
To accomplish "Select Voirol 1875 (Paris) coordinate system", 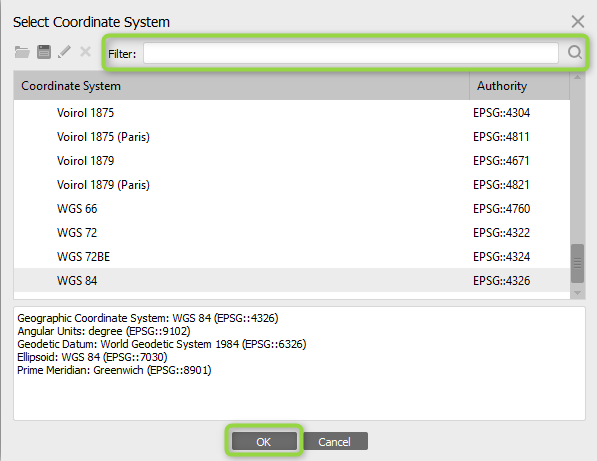I will [x=292, y=137].
